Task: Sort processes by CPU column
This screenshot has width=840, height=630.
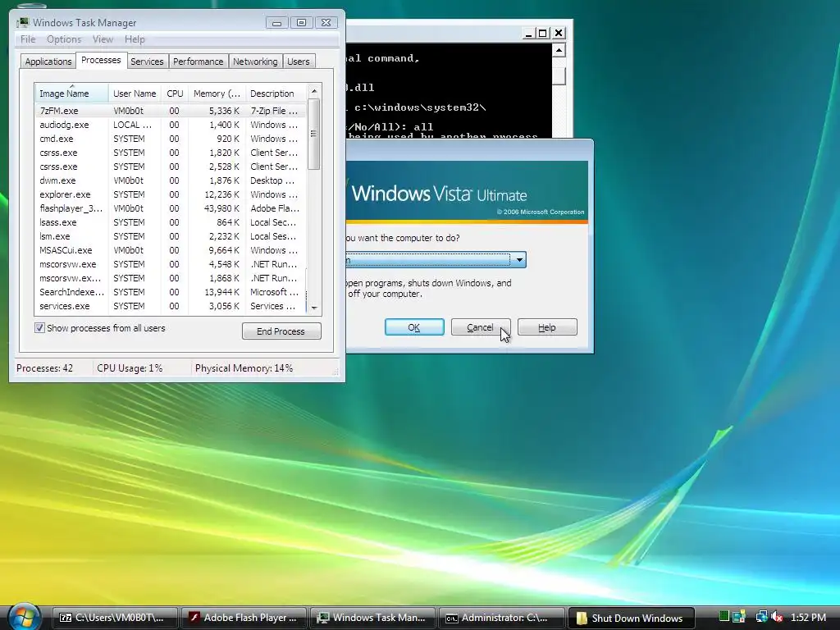Action: point(175,94)
